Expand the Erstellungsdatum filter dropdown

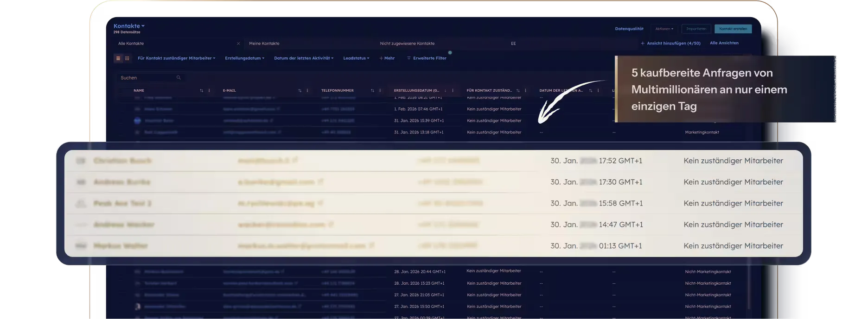[244, 58]
